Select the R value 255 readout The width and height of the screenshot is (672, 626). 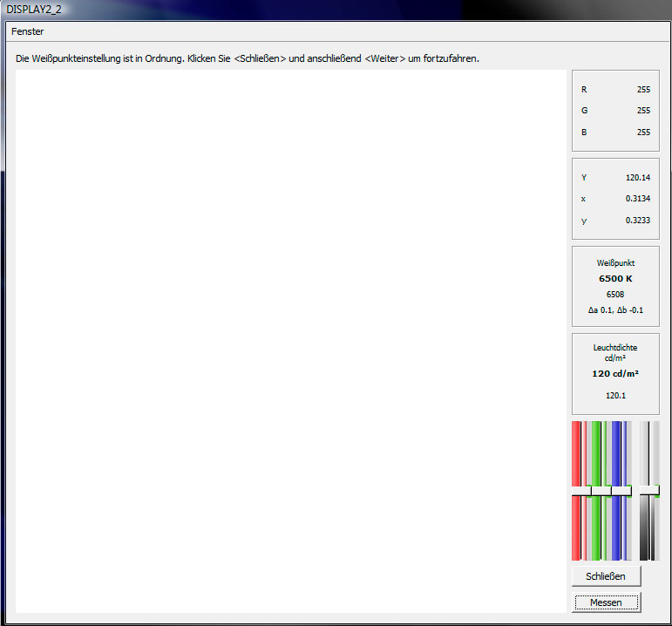pos(642,90)
